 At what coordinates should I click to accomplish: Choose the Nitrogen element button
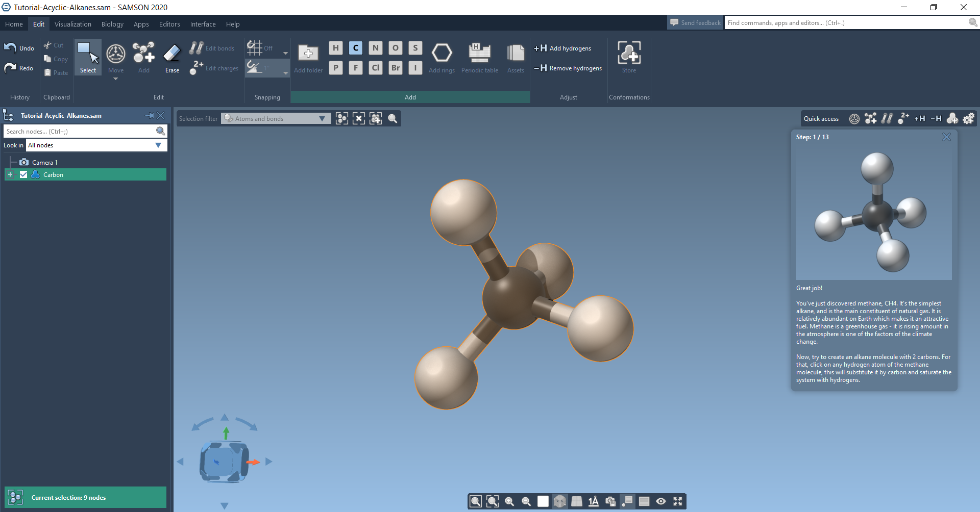click(x=376, y=48)
